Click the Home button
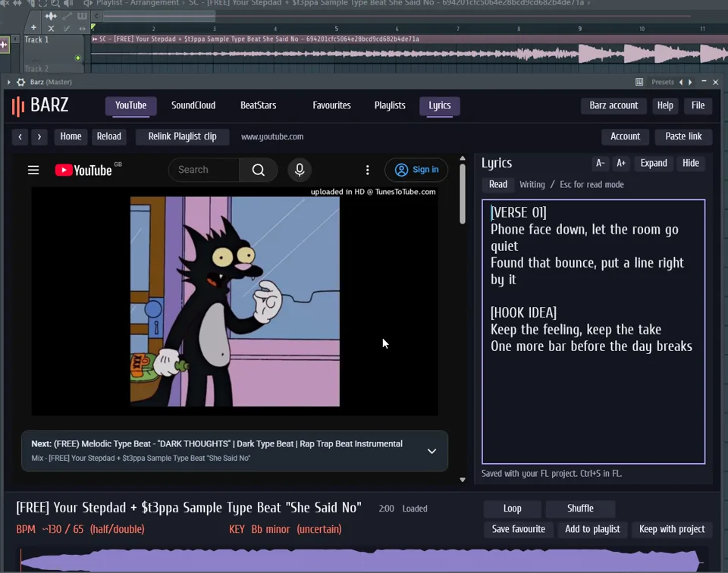The width and height of the screenshot is (728, 573). [x=71, y=137]
